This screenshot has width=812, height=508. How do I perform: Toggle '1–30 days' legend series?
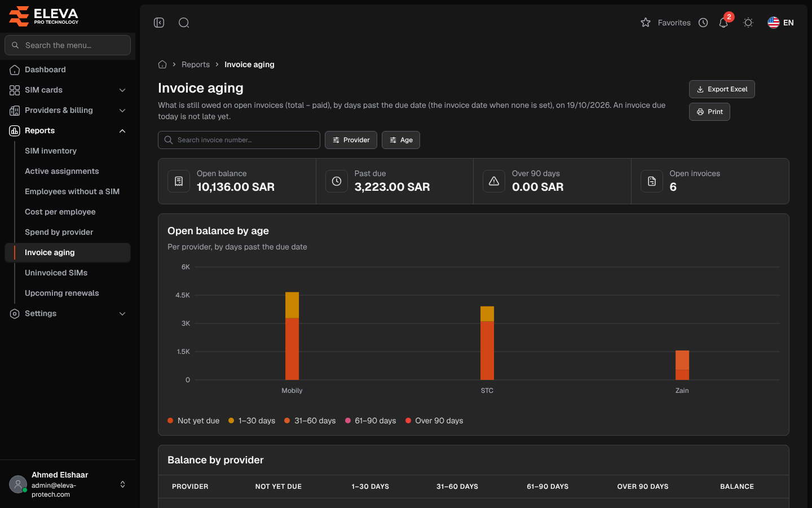[x=251, y=421]
